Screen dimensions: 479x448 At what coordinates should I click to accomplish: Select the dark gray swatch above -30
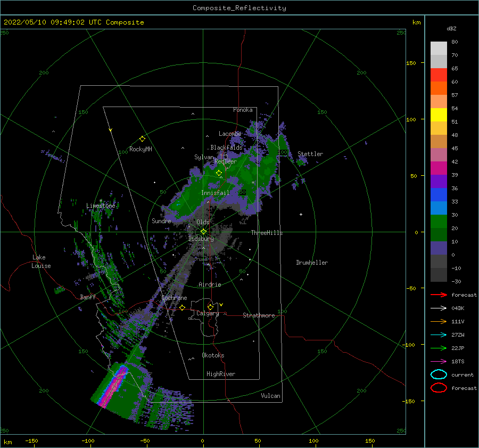click(439, 275)
